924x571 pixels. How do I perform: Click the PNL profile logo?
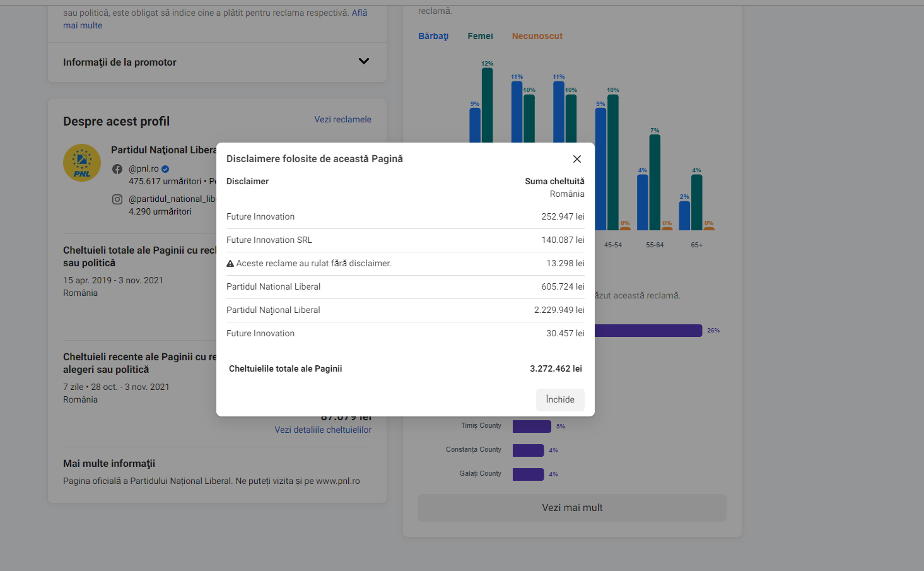point(82,163)
